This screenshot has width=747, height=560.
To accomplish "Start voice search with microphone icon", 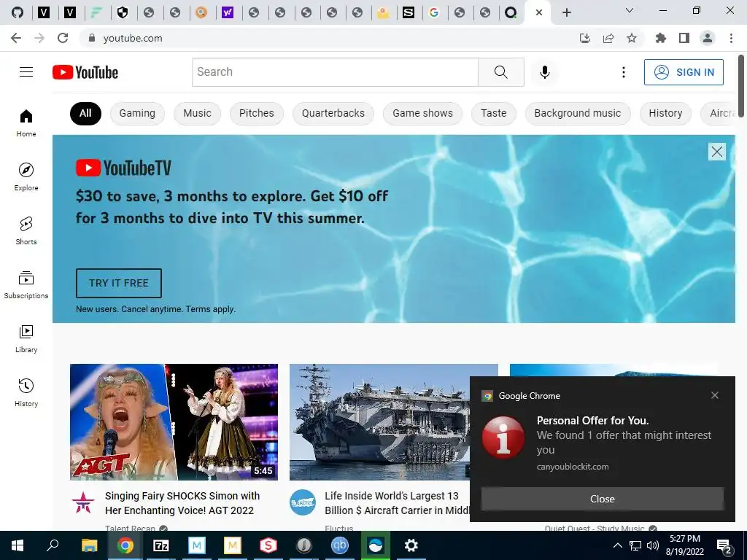I will tap(544, 72).
